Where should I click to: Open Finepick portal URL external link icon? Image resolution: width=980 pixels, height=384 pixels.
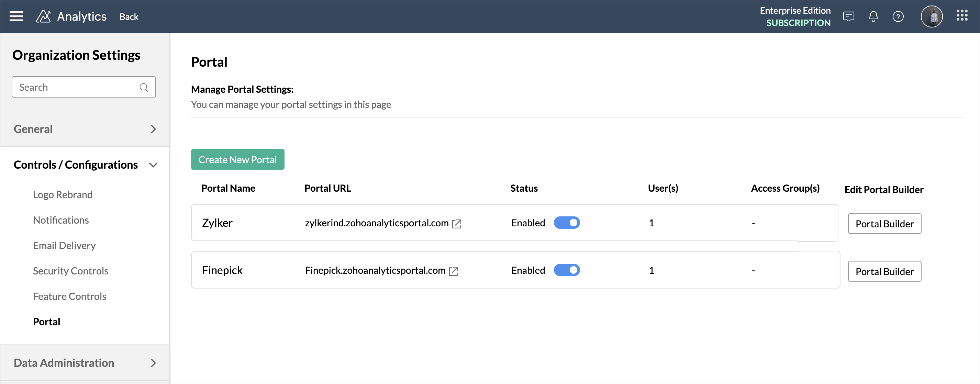tap(454, 271)
